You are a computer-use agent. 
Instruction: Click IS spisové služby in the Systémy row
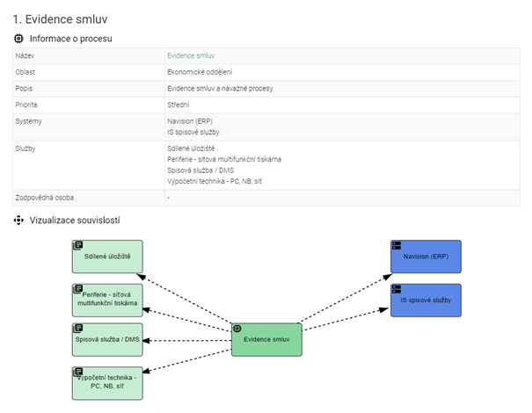coord(193,132)
